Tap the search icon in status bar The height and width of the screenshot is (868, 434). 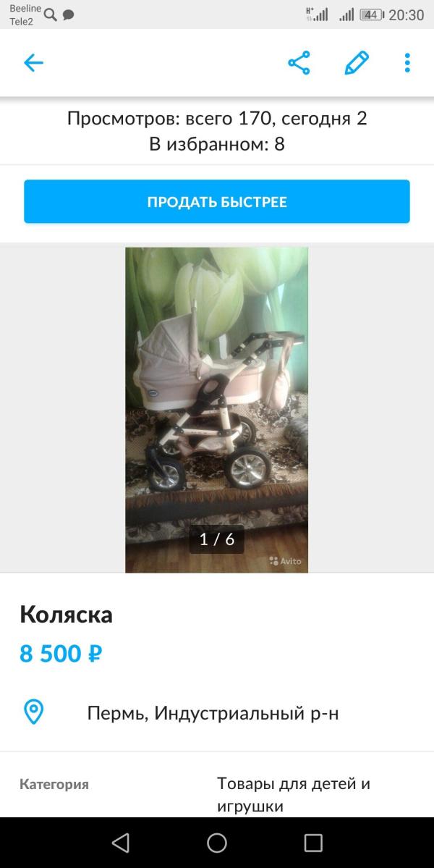click(51, 15)
